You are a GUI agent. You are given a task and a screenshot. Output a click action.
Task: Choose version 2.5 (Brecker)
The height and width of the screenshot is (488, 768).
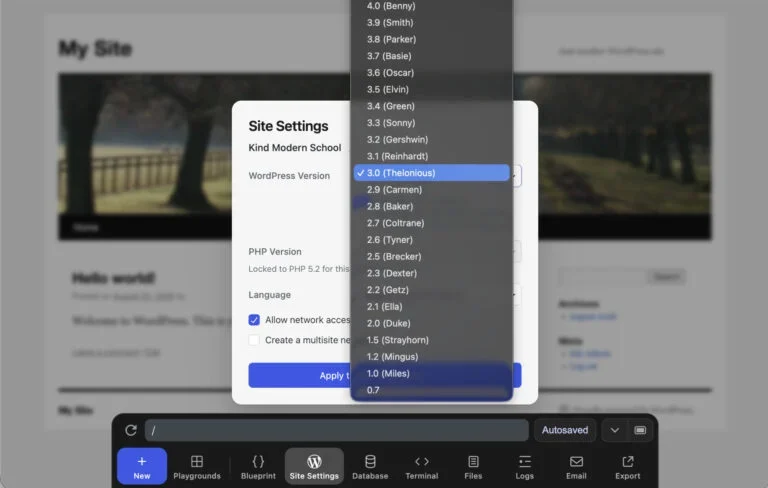pyautogui.click(x=432, y=256)
